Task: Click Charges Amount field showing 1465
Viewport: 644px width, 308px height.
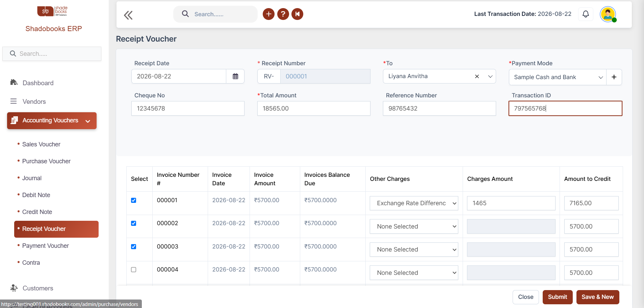Action: [x=511, y=203]
